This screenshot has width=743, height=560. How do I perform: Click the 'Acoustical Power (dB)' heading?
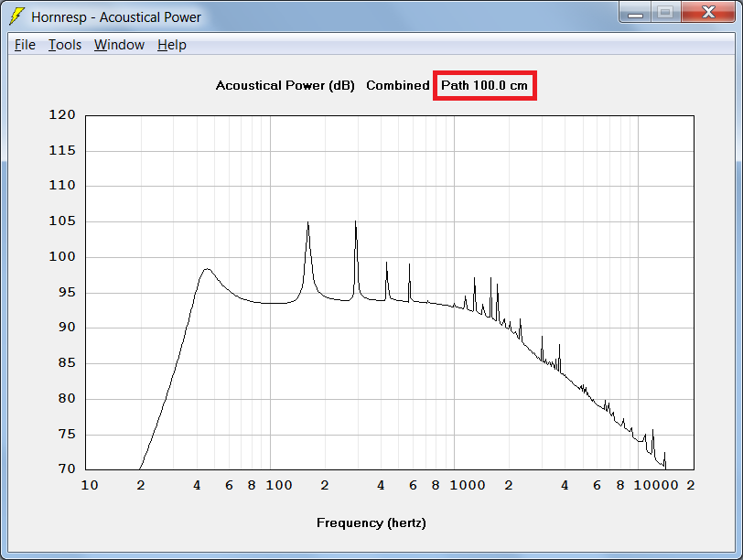[x=285, y=86]
